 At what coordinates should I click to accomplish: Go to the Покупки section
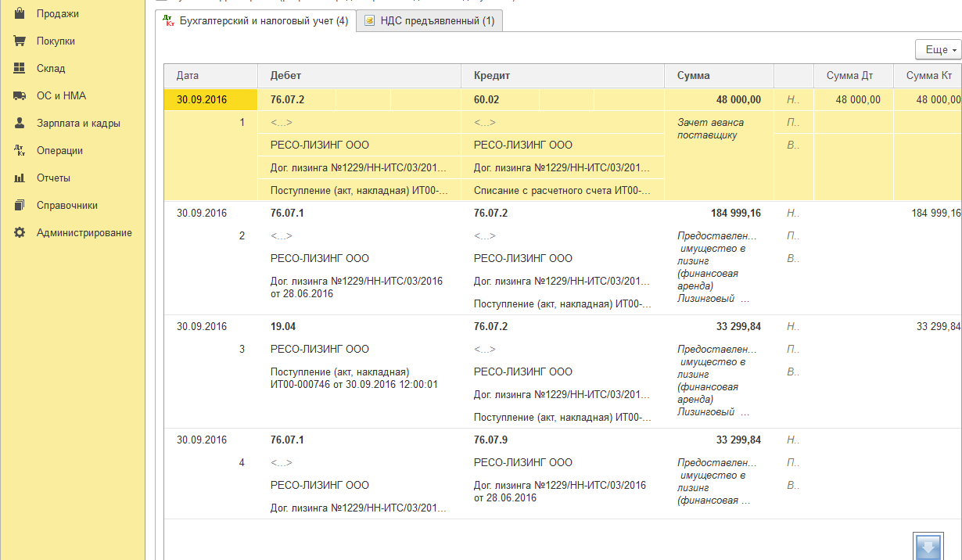click(x=56, y=41)
